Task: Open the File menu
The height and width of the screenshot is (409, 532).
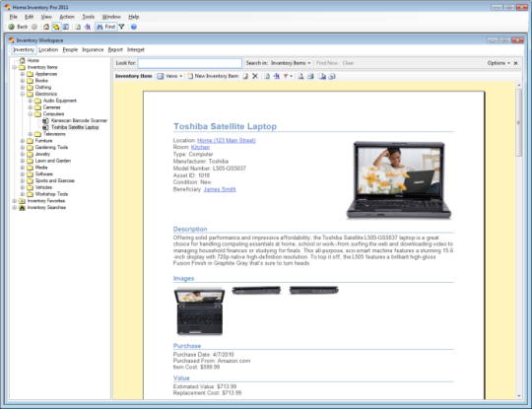Action: (13, 17)
